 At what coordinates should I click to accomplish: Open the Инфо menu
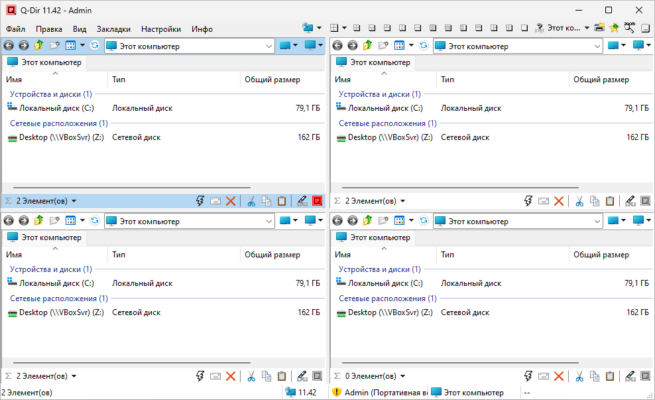[202, 29]
